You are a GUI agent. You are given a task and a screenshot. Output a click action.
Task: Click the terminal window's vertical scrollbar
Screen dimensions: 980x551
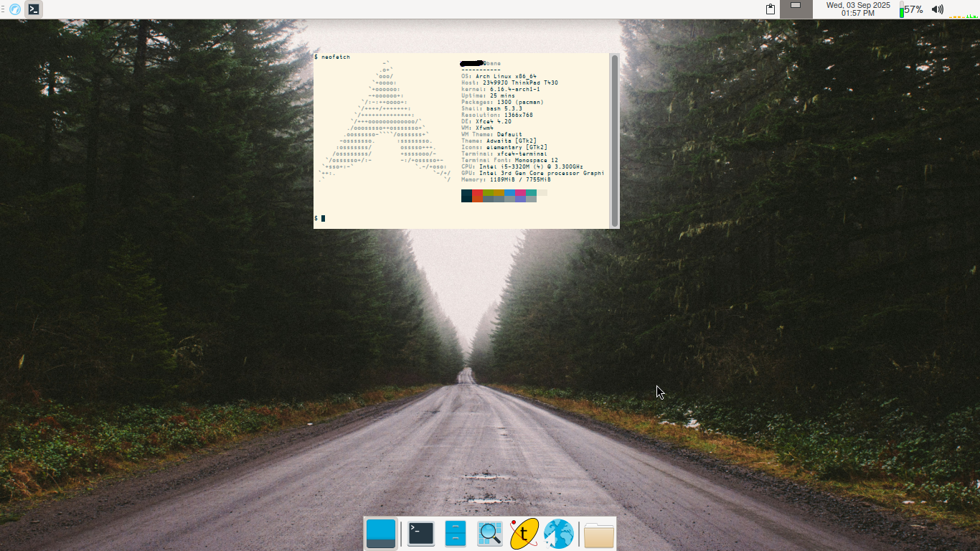(x=615, y=141)
